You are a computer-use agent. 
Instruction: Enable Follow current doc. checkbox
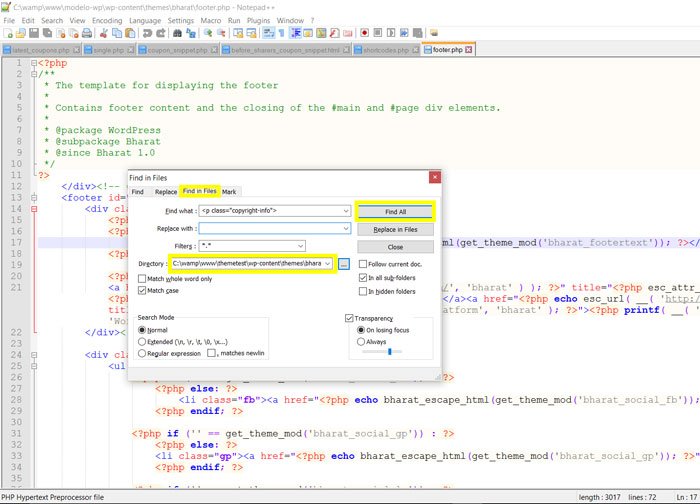point(363,264)
